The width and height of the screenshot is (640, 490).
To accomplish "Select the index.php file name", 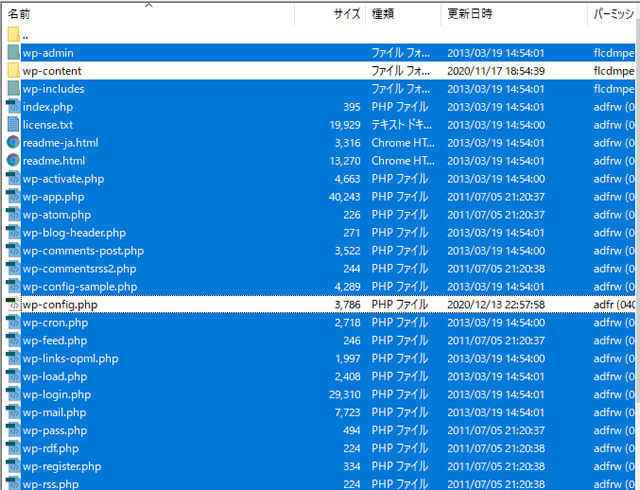I will click(48, 107).
